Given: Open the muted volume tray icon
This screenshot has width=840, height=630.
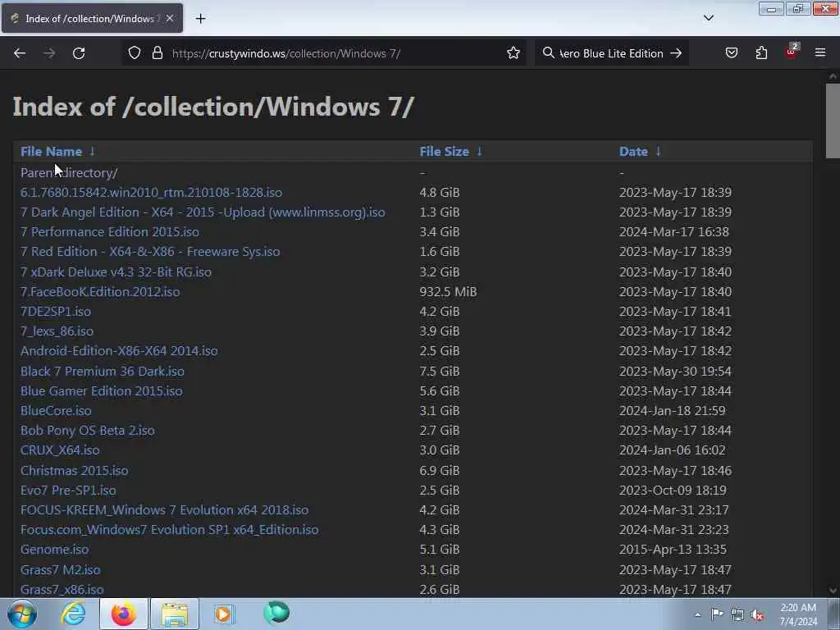Looking at the screenshot, I should click(757, 615).
